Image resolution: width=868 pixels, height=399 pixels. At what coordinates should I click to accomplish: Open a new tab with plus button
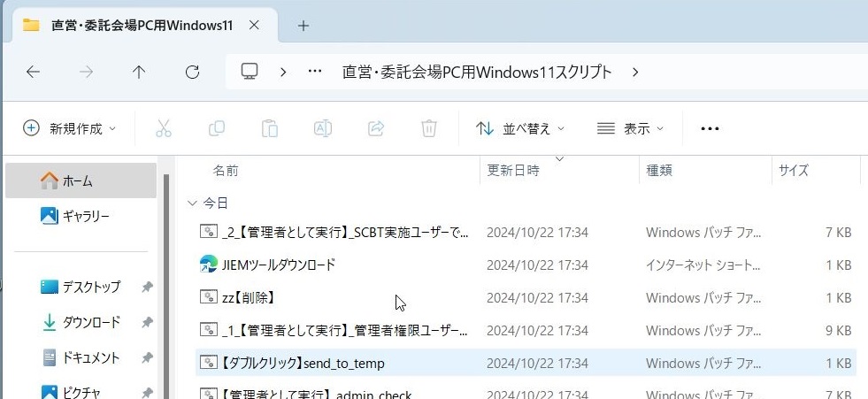point(303,26)
